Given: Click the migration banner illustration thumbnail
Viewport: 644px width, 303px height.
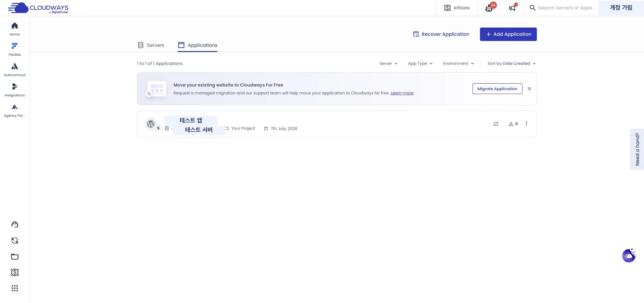Looking at the screenshot, I should click(x=156, y=89).
